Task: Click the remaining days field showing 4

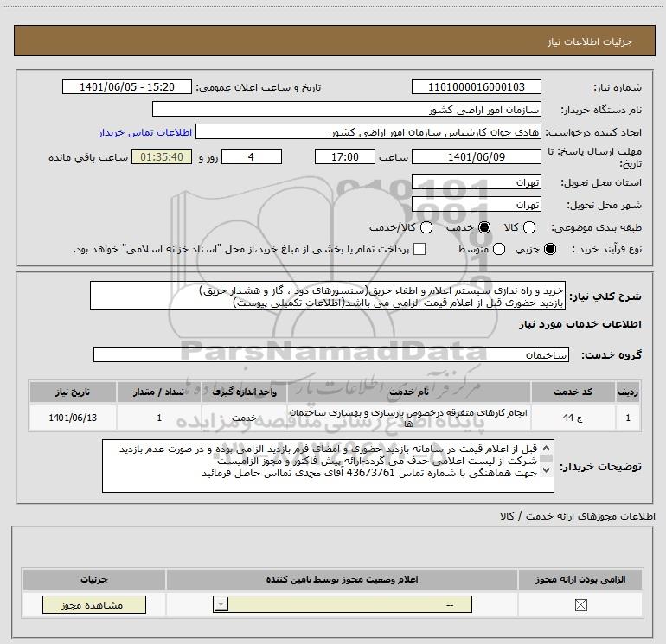Action: (x=252, y=156)
